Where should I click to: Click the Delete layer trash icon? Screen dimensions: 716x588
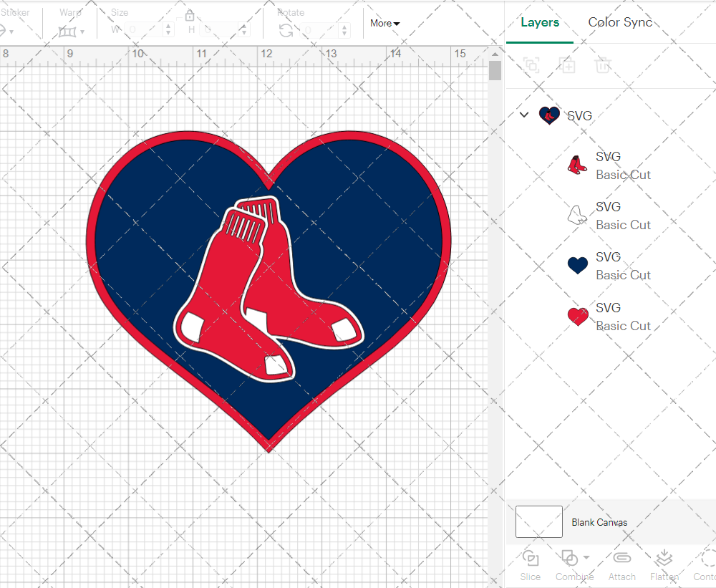pyautogui.click(x=603, y=65)
